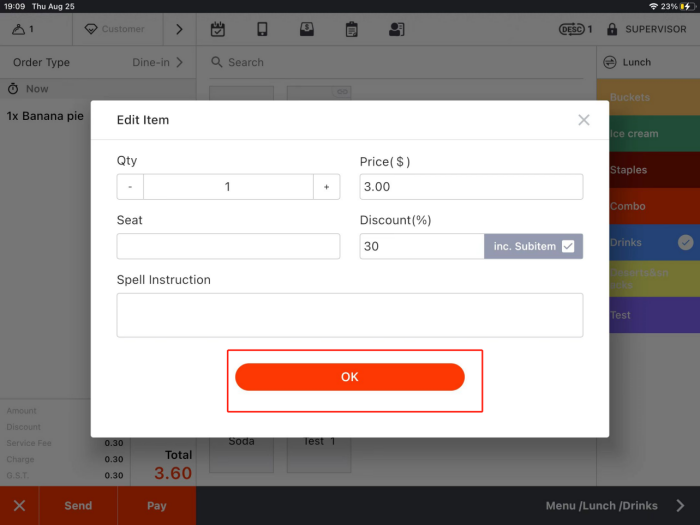Close the Edit Item dialog
This screenshot has width=700, height=525.
click(x=584, y=120)
